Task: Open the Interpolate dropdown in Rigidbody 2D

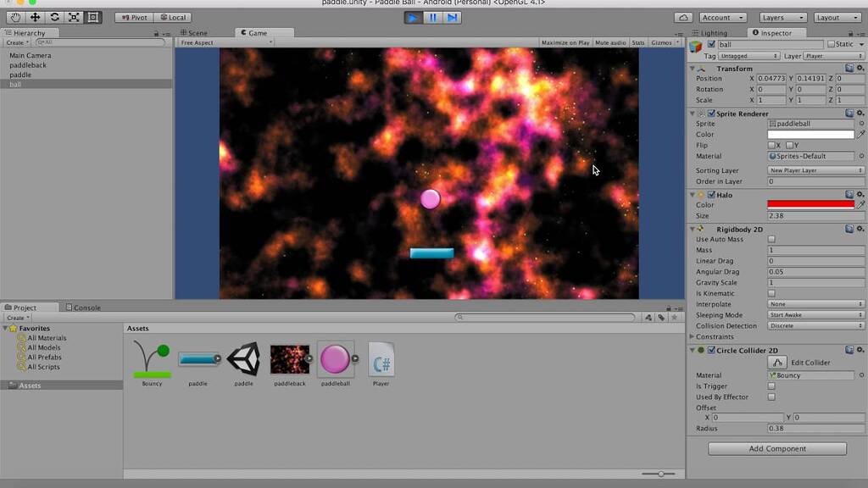Action: (814, 304)
